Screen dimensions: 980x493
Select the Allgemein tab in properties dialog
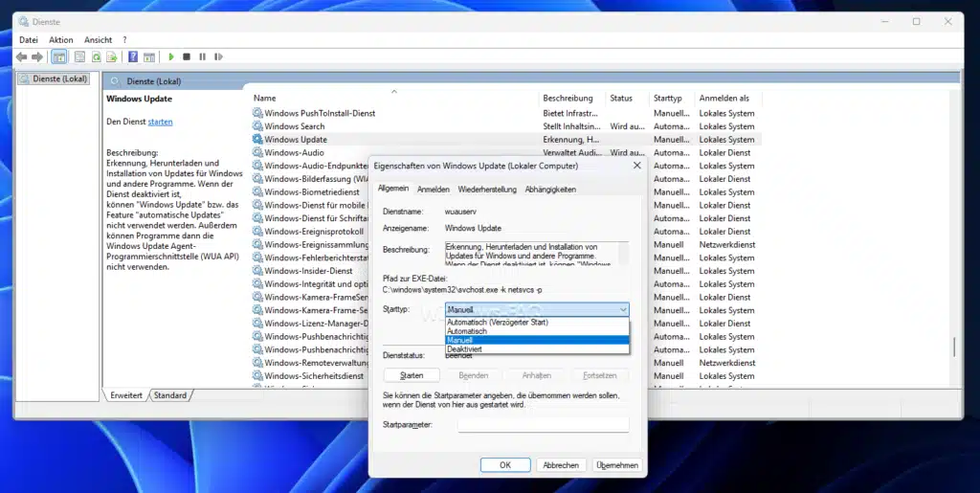393,189
